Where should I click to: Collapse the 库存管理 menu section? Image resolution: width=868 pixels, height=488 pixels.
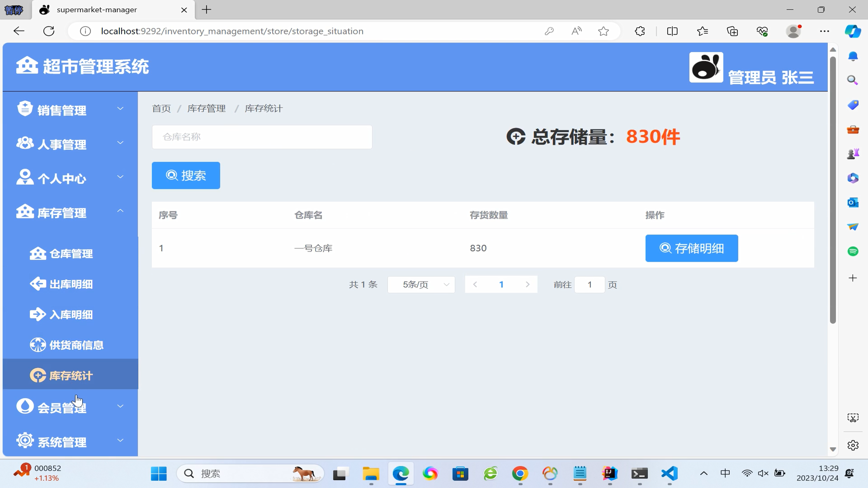click(x=62, y=212)
